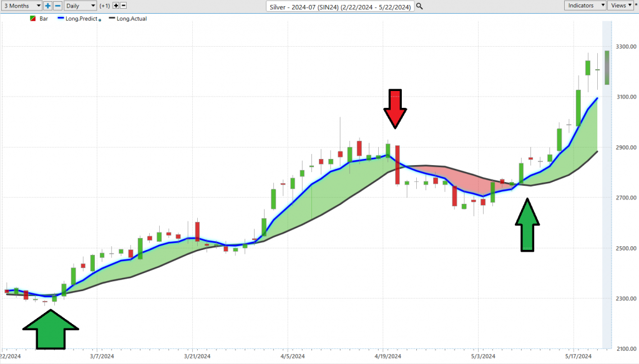The image size is (639, 364).
Task: Click the magnifying glass symbol search icon
Action: click(419, 6)
